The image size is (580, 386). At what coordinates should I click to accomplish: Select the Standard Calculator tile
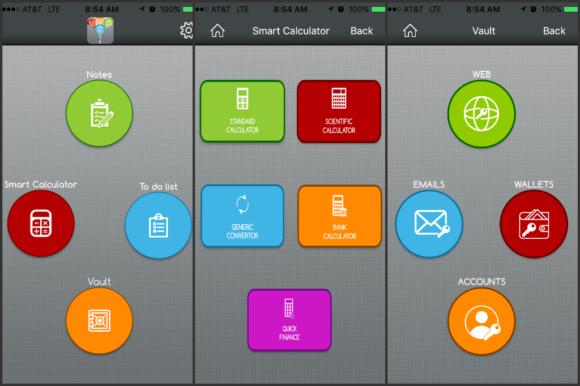[242, 111]
